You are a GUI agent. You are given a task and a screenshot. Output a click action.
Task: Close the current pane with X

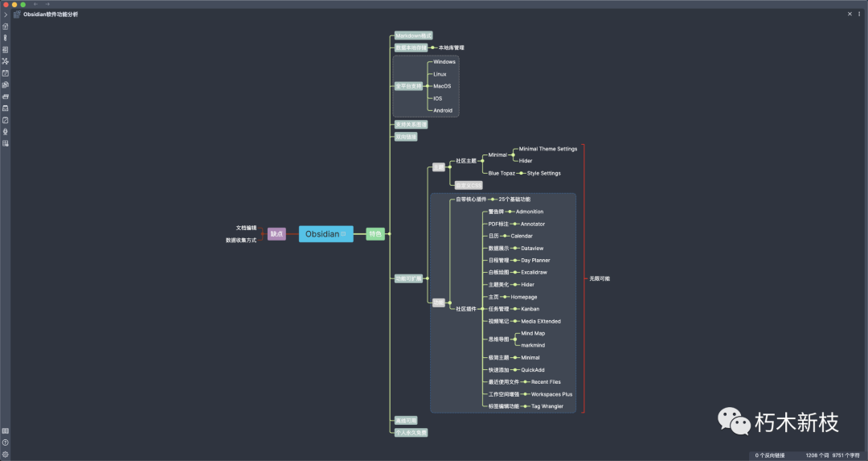click(850, 14)
